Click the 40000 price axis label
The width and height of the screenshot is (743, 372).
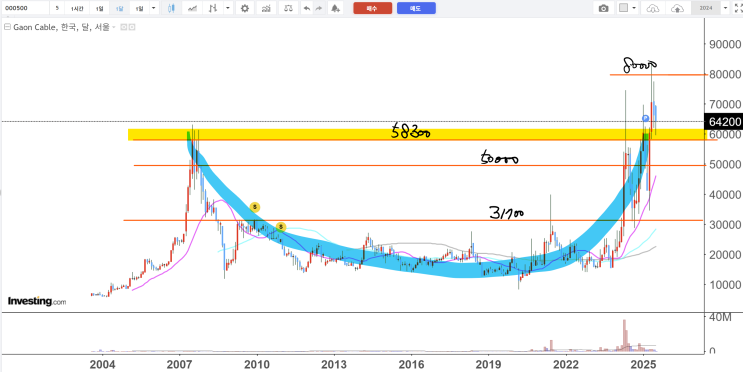(x=724, y=194)
